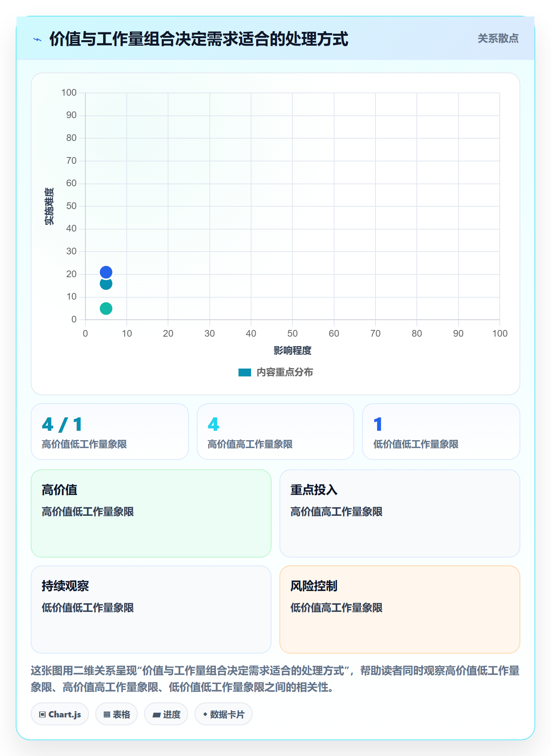The height and width of the screenshot is (756, 551).
Task: Click the description paragraph starting with 这张图用二维关系
Action: point(275,679)
